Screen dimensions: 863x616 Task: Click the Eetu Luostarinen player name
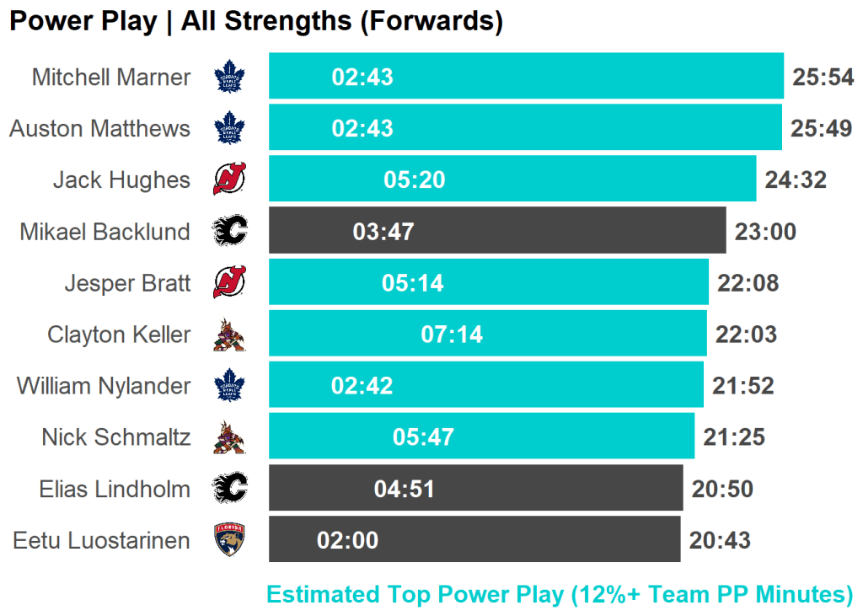point(101,541)
